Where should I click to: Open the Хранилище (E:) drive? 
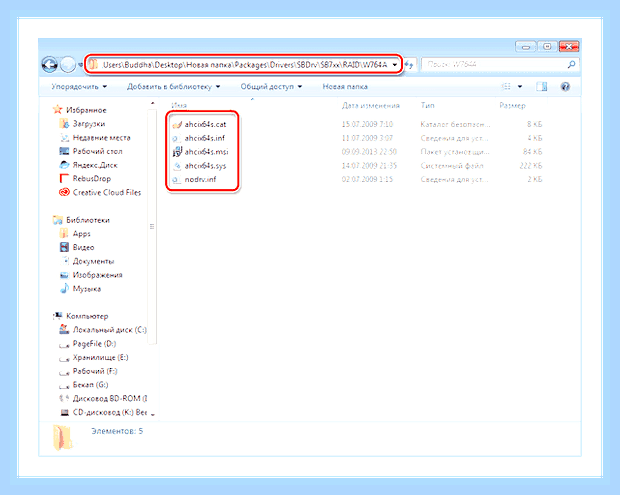click(x=100, y=357)
